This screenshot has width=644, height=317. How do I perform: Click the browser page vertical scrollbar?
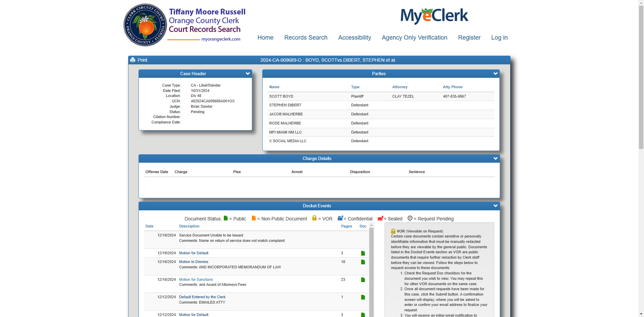click(x=641, y=77)
